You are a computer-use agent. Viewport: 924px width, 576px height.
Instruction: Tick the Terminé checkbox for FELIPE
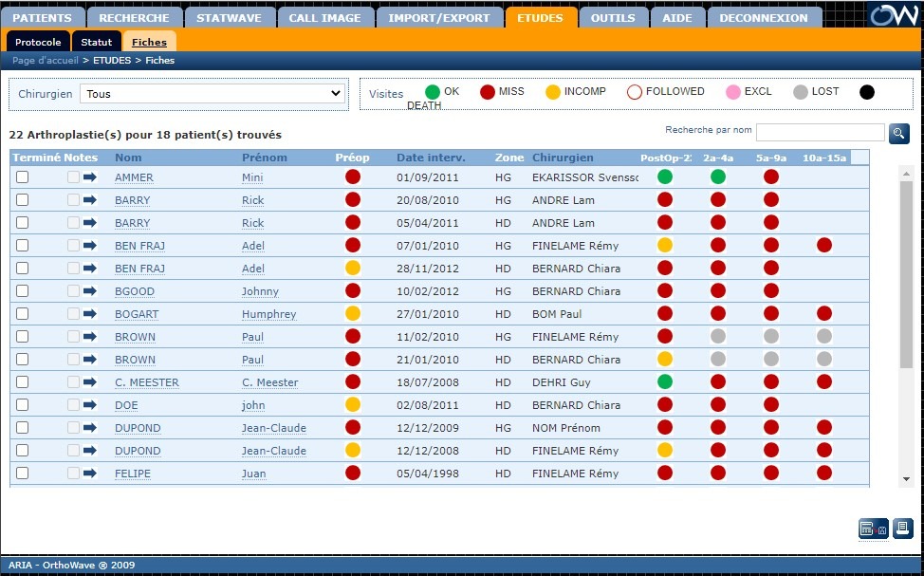pos(23,474)
